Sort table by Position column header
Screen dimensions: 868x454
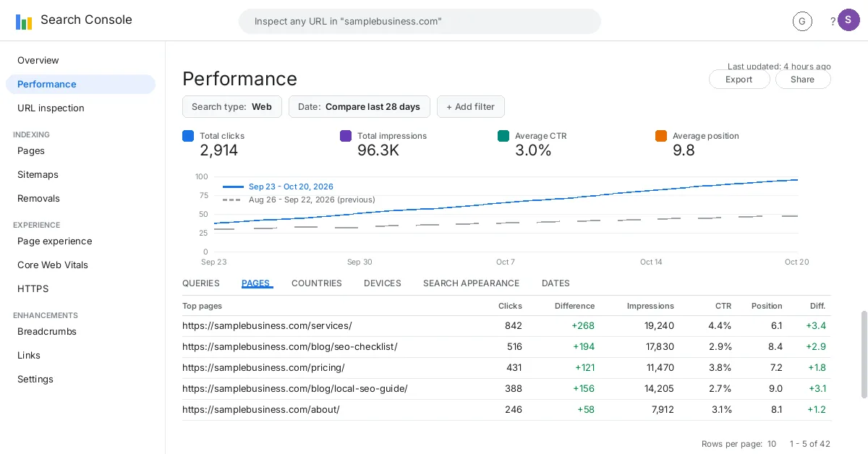pyautogui.click(x=767, y=306)
